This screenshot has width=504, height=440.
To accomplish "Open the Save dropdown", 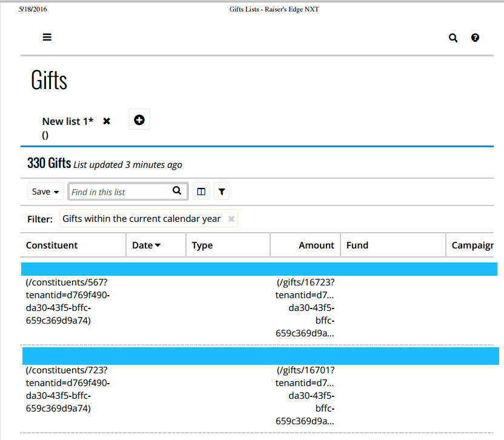I will (x=45, y=192).
